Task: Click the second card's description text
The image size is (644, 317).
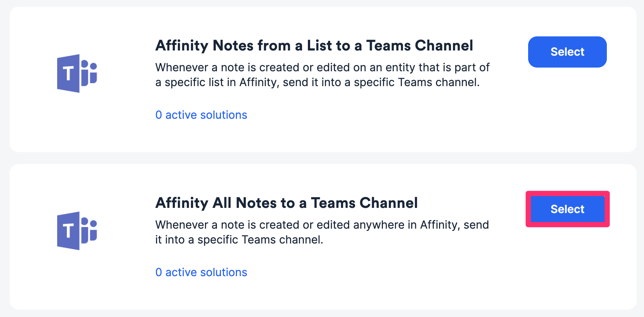Action: (322, 232)
